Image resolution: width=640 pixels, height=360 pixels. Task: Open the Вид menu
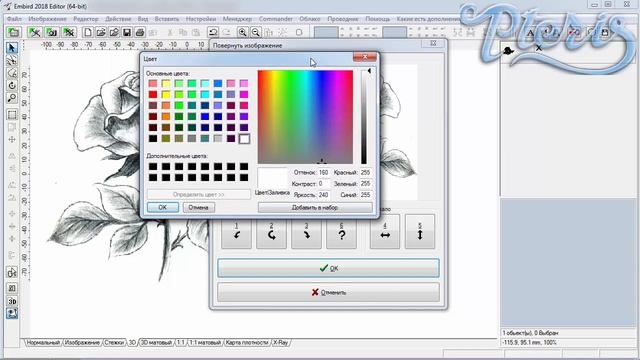pyautogui.click(x=143, y=19)
